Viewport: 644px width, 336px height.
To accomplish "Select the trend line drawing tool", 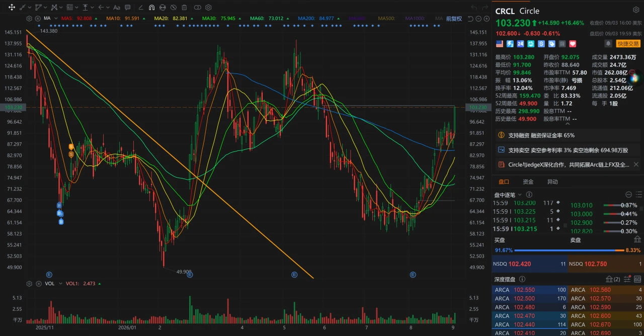I will tap(23, 8).
